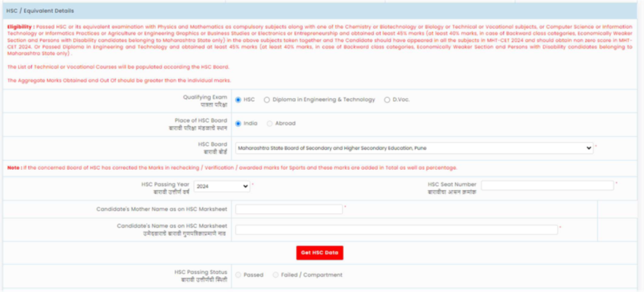Viewport: 644px width, 292px height.
Task: Mark HSC passing status as Passed
Action: [x=238, y=275]
